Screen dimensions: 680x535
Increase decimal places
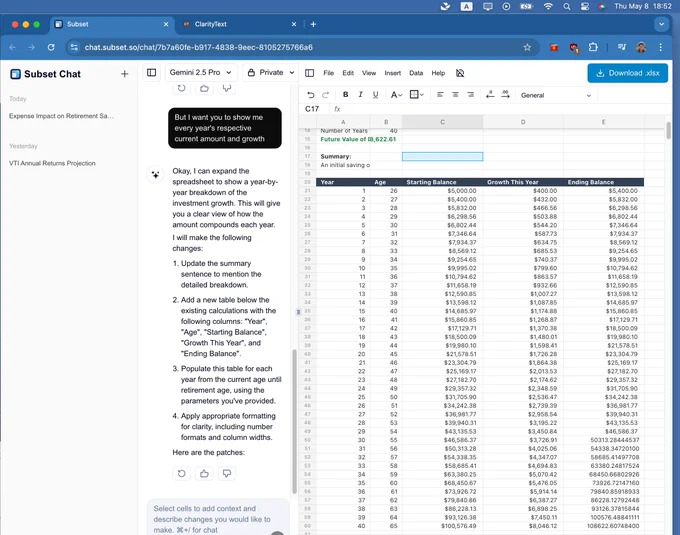pos(505,94)
